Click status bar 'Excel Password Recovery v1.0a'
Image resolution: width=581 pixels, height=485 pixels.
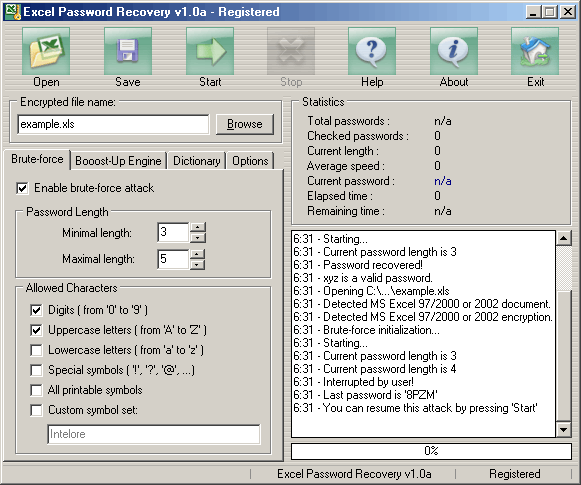(354, 474)
